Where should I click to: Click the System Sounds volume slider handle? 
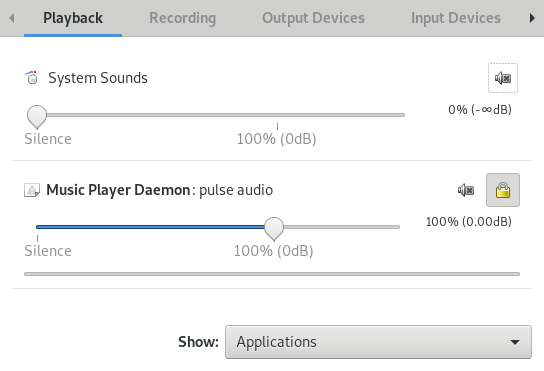pos(37,117)
